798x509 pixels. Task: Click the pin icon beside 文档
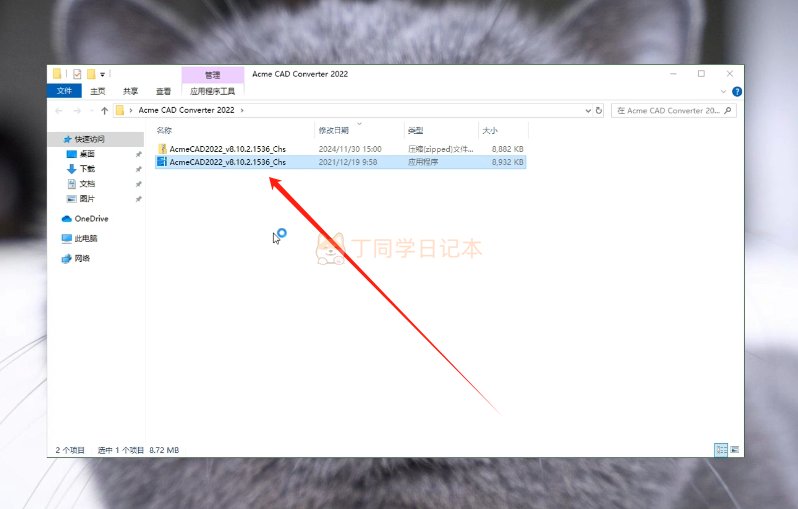tap(138, 184)
